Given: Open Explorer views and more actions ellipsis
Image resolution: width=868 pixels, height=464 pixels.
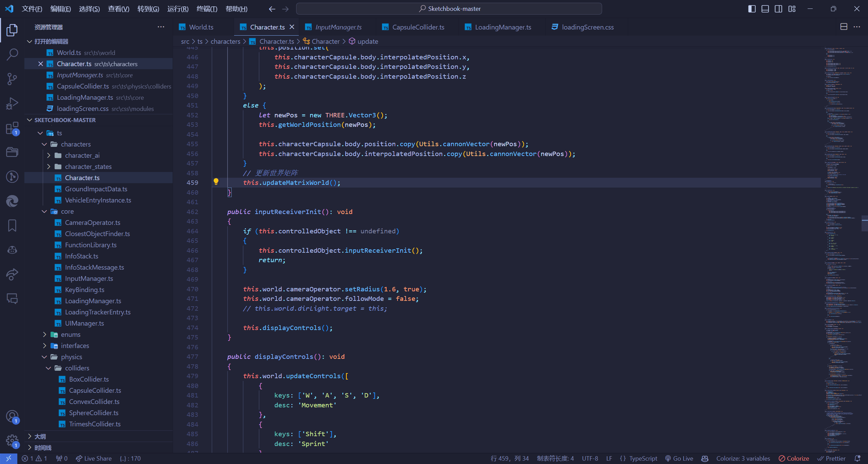Looking at the screenshot, I should click(161, 27).
